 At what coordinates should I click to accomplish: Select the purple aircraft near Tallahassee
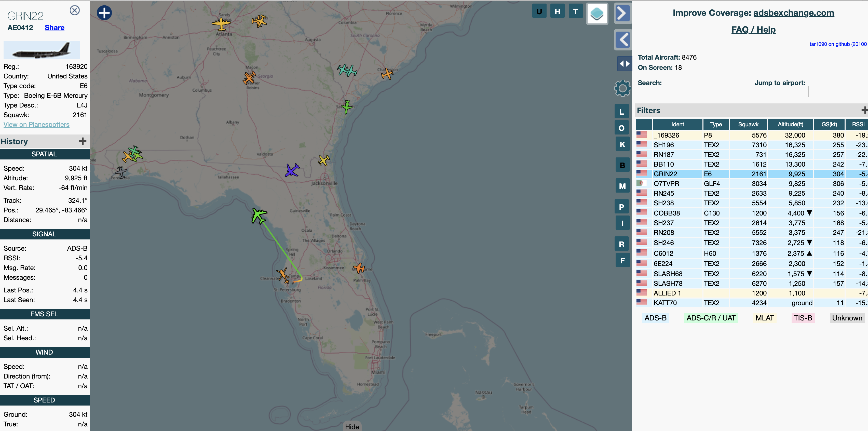[292, 170]
